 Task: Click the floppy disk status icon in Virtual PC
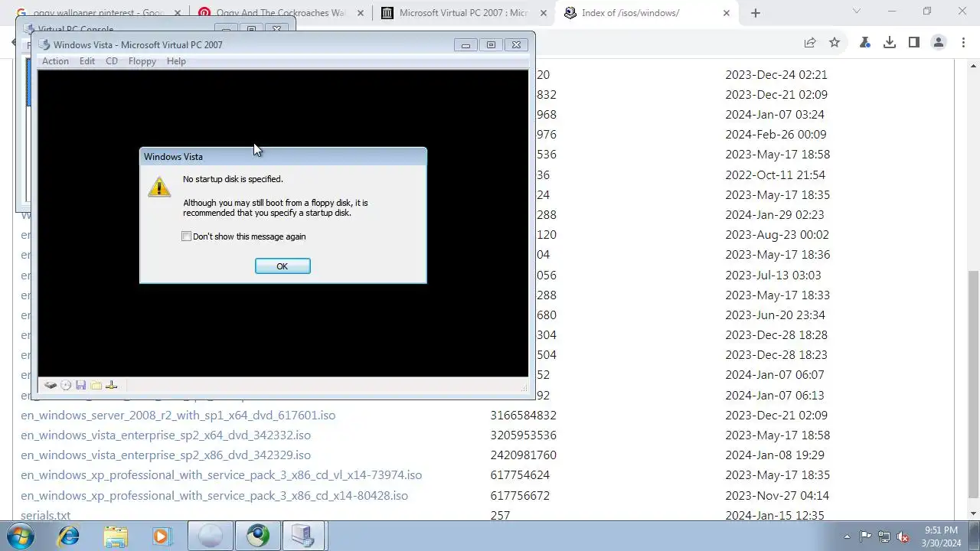pos(80,386)
